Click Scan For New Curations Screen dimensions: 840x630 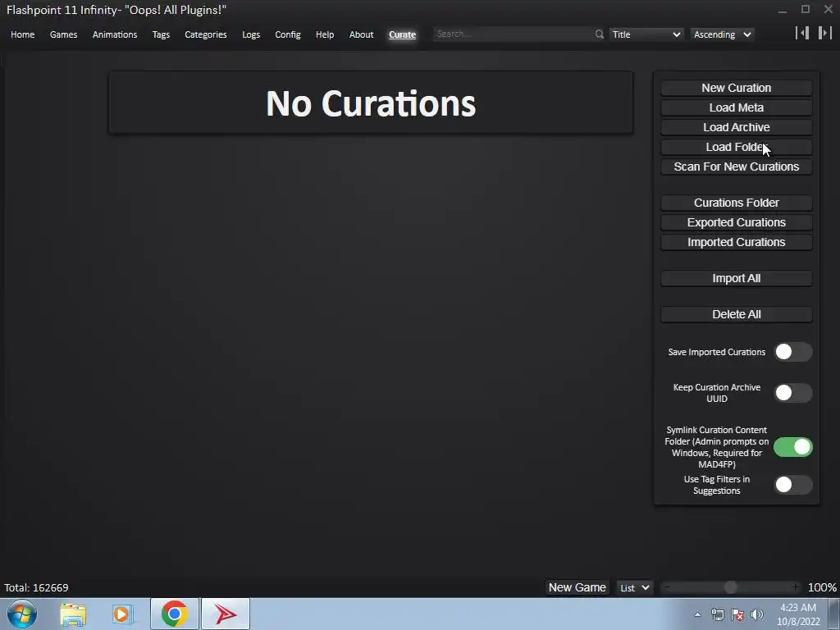coord(736,167)
